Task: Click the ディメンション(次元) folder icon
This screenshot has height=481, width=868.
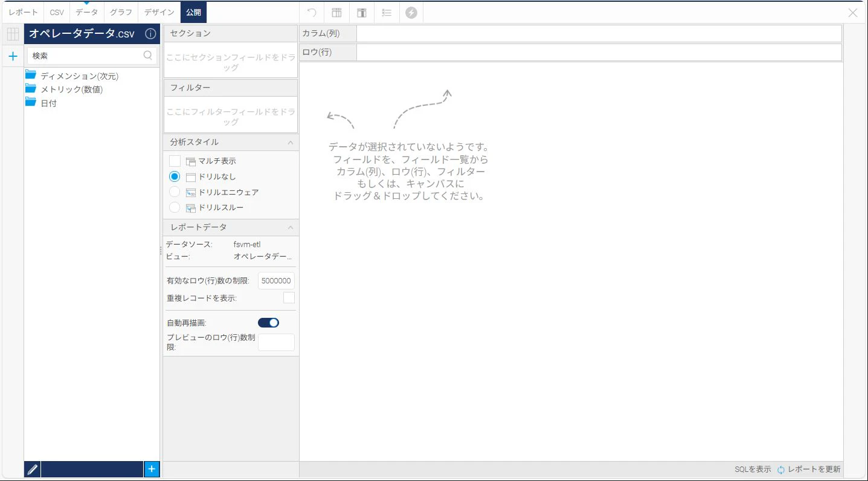Action: click(31, 75)
